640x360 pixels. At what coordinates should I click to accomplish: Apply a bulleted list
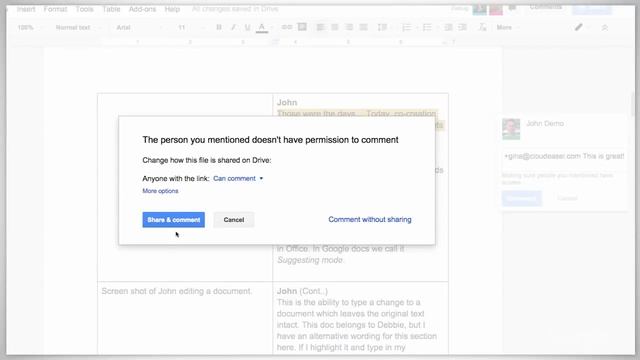click(x=427, y=27)
